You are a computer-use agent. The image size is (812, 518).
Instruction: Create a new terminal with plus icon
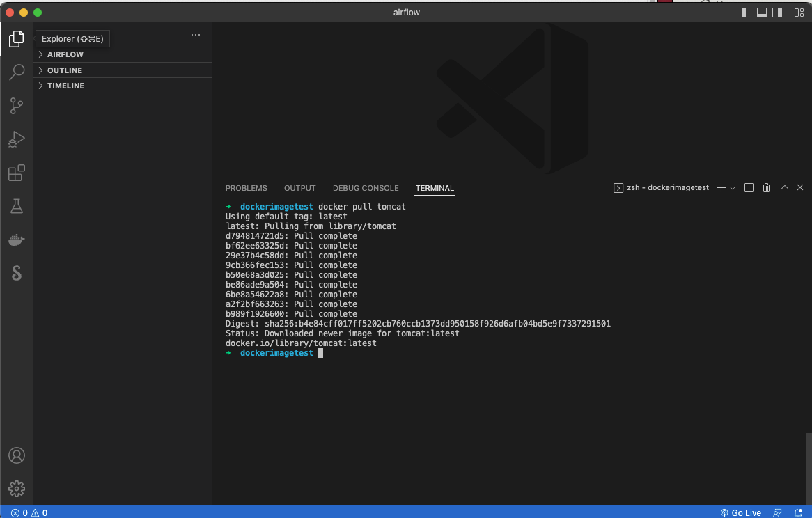[x=720, y=188]
